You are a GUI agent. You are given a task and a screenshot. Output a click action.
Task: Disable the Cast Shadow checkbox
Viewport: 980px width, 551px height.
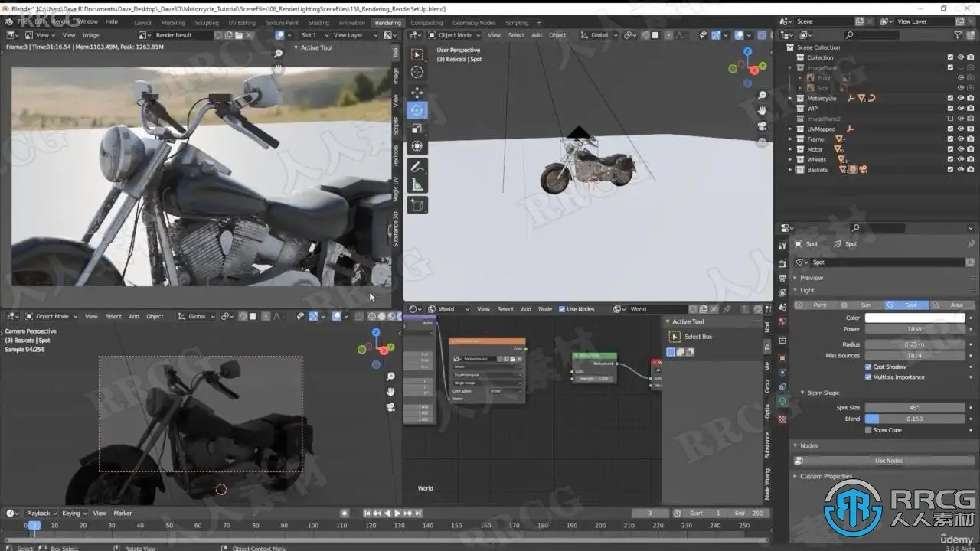tap(868, 367)
